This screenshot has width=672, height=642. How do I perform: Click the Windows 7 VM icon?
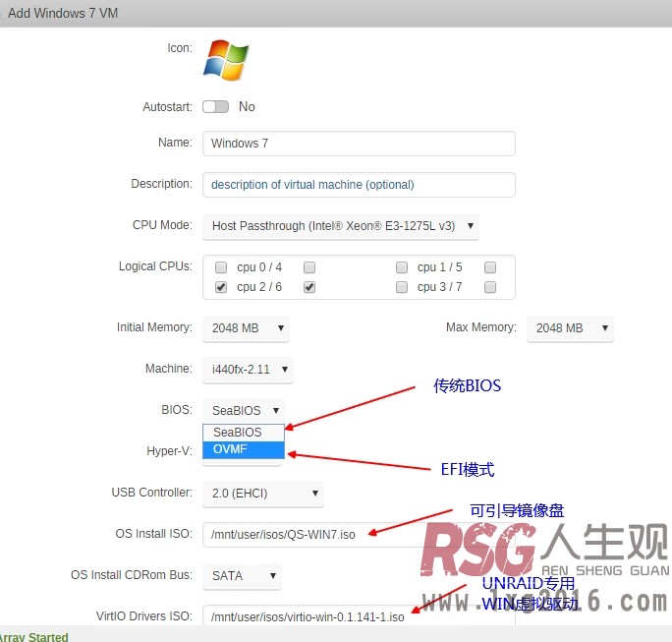pyautogui.click(x=226, y=60)
